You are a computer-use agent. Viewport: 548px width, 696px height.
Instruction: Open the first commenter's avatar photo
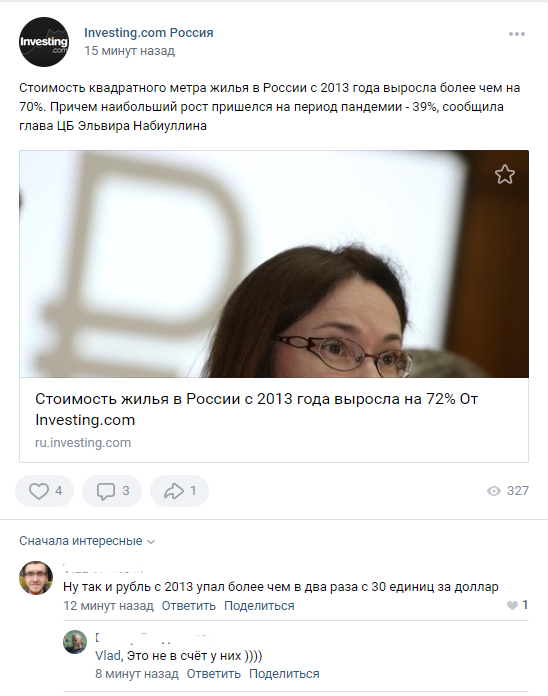(36, 578)
